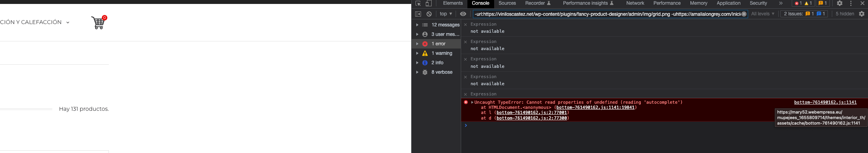
Task: Open the Memory tab
Action: tap(699, 3)
